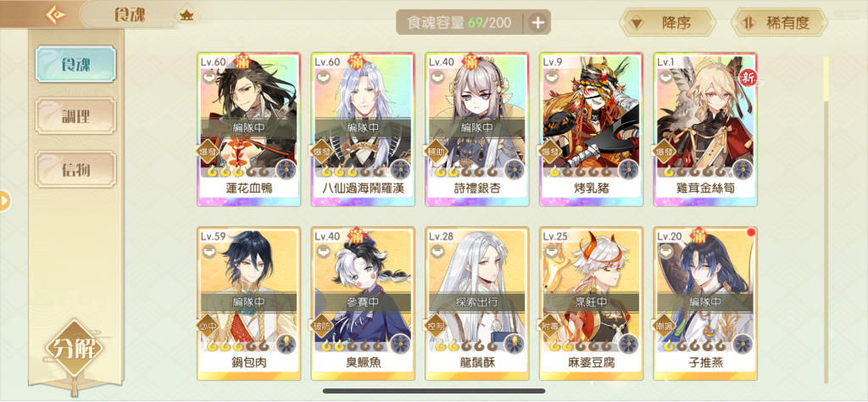Open the 稀有度 sort dropdown
Screen dimensions: 868x402
click(780, 23)
